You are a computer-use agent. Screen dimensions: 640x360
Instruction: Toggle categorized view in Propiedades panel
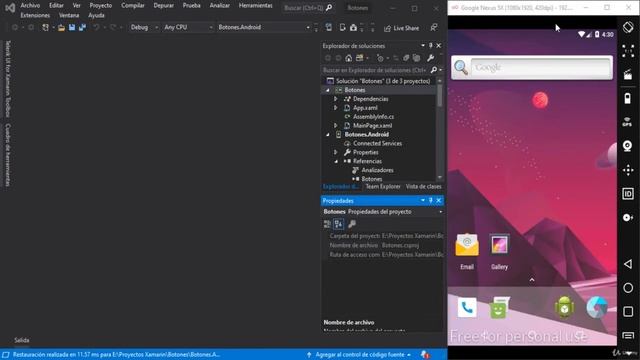point(327,224)
